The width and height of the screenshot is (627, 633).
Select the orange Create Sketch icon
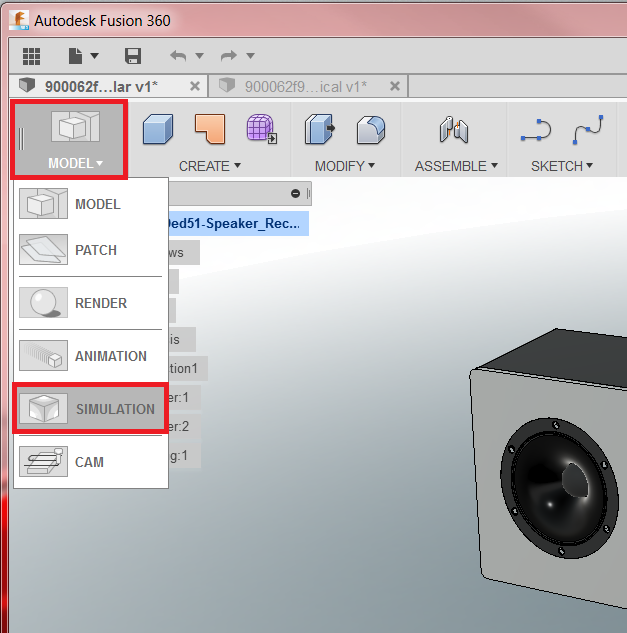(x=210, y=129)
